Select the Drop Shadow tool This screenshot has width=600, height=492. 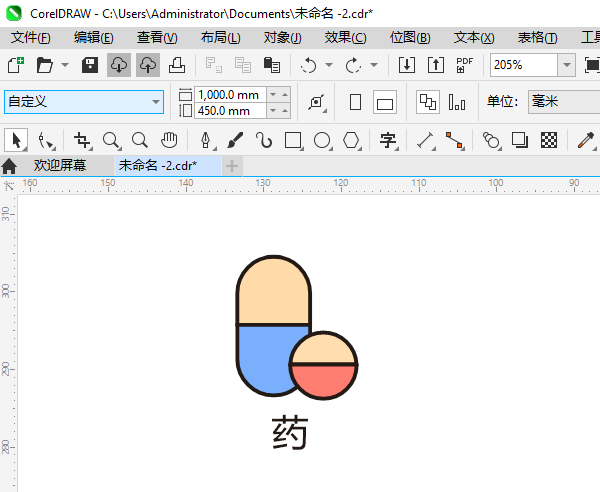click(x=520, y=140)
